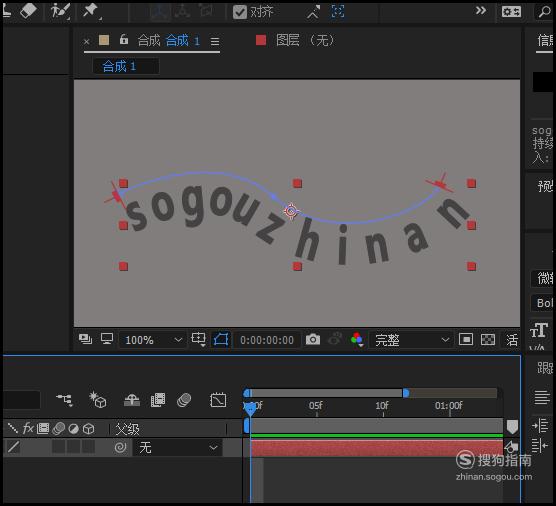Click the work area start handle

click(x=248, y=393)
